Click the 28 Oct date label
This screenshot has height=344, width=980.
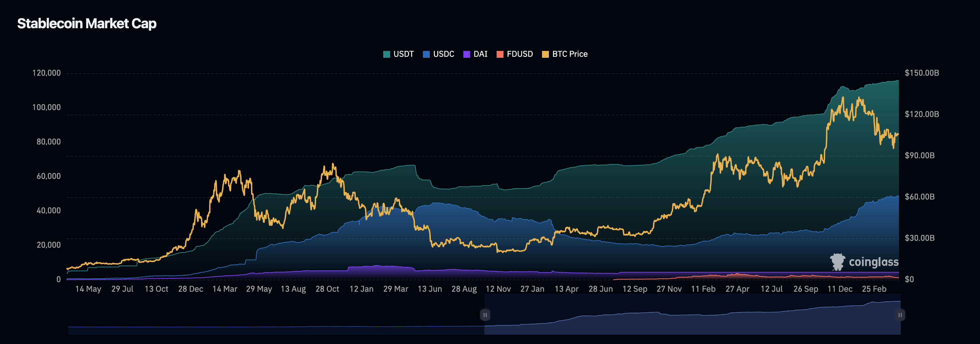coord(327,289)
